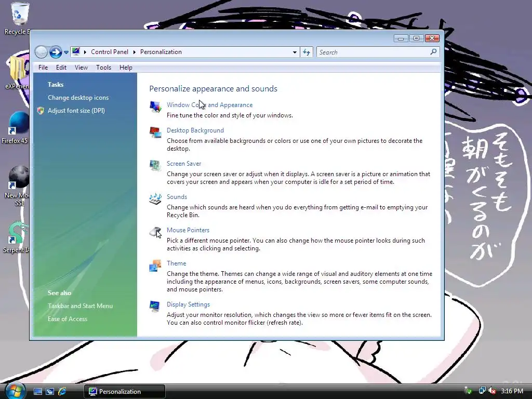Click Personalization in the breadcrumb
Viewport: 532px width, 399px height.
point(161,52)
